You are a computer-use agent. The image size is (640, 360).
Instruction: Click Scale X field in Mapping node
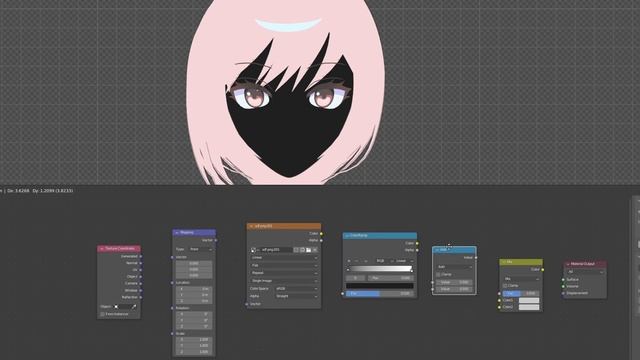click(194, 340)
